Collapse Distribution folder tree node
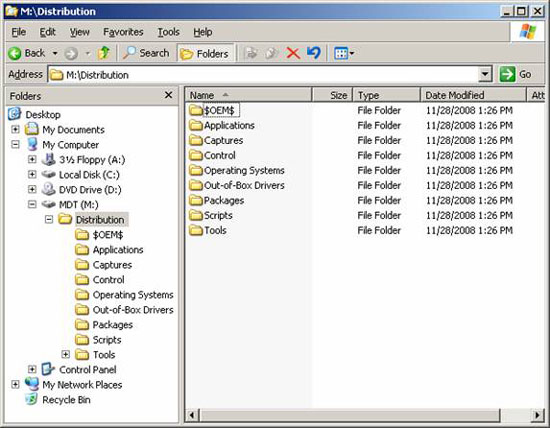 click(49, 220)
